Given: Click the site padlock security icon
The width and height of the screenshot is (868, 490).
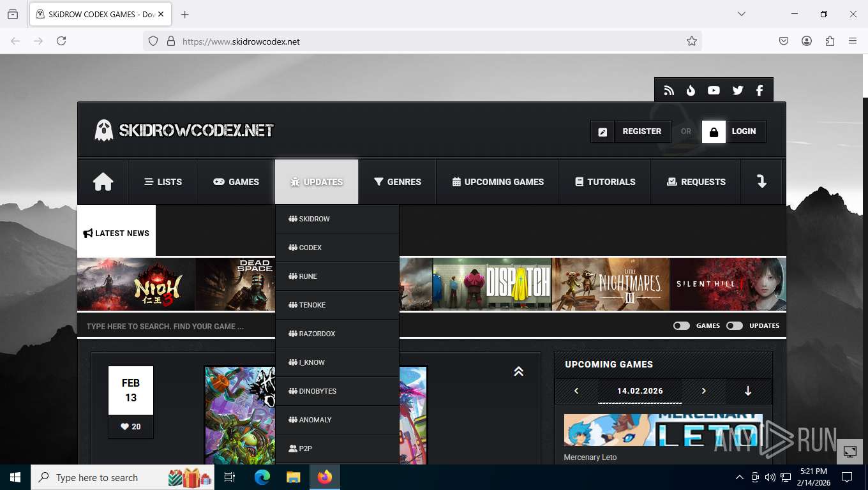Looking at the screenshot, I should click(170, 41).
